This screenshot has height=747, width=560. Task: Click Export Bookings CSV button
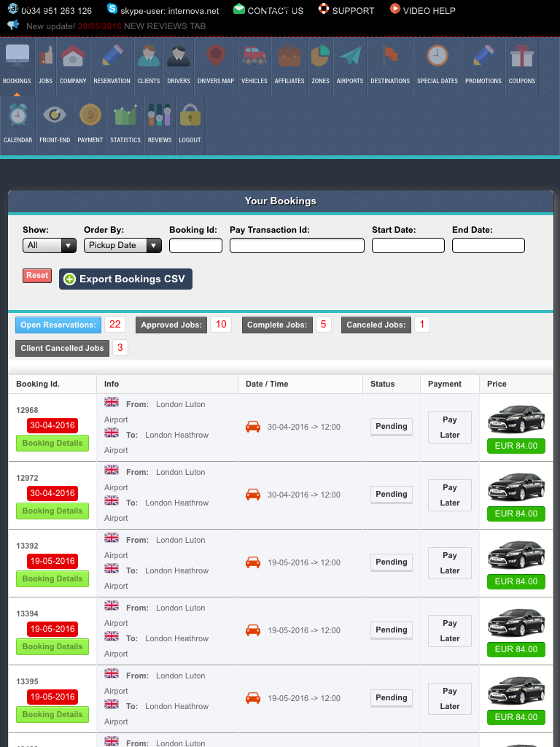click(x=125, y=279)
